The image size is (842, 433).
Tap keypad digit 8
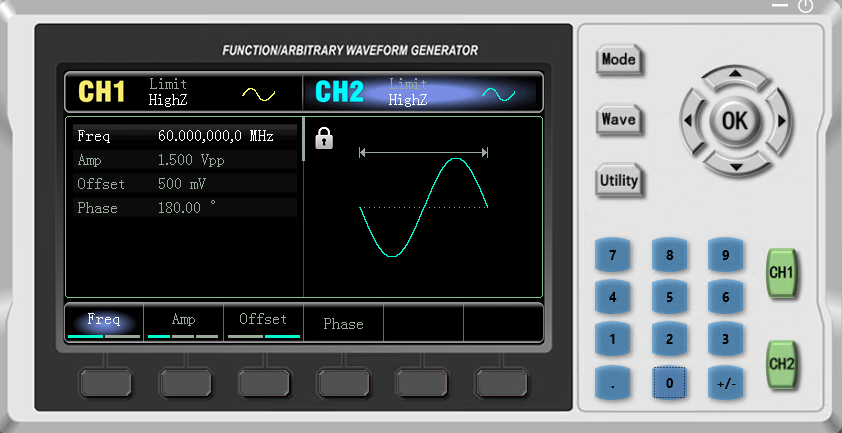pyautogui.click(x=669, y=255)
